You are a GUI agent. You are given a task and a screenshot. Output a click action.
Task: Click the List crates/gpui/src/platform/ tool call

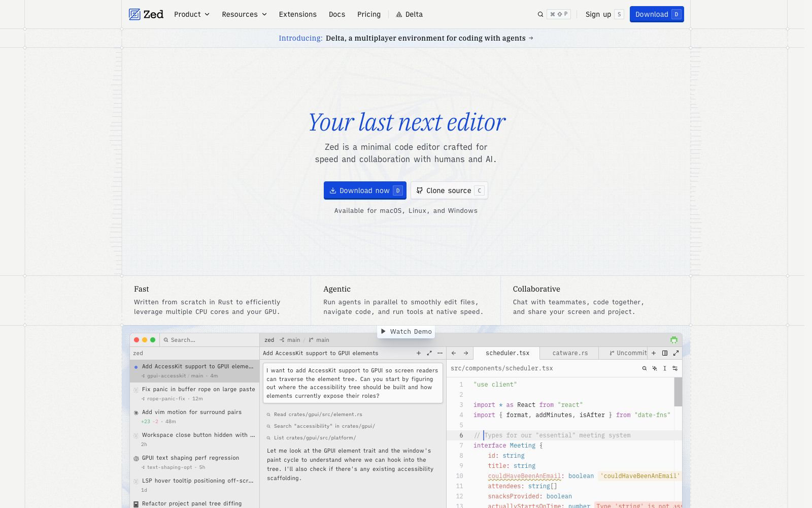[x=311, y=438]
